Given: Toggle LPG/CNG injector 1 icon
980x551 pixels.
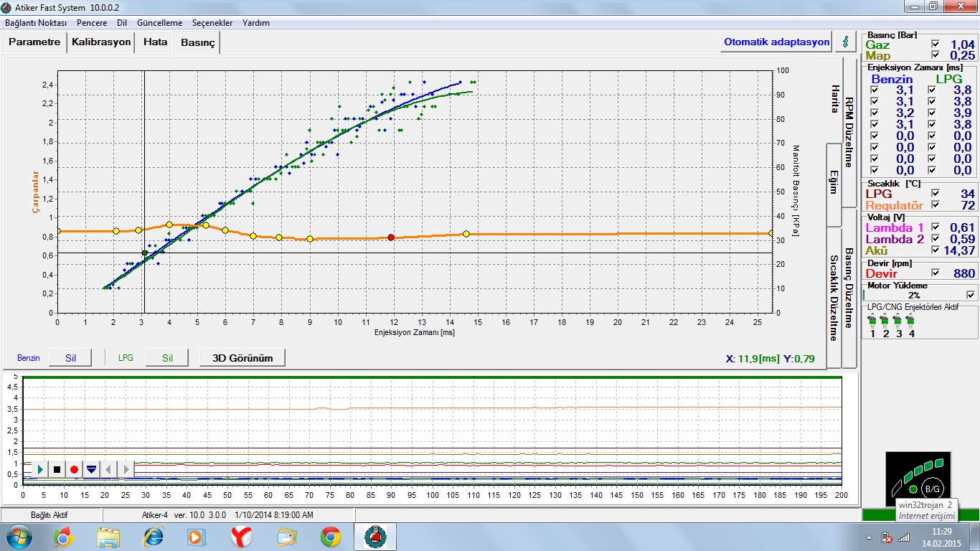Looking at the screenshot, I should [872, 320].
